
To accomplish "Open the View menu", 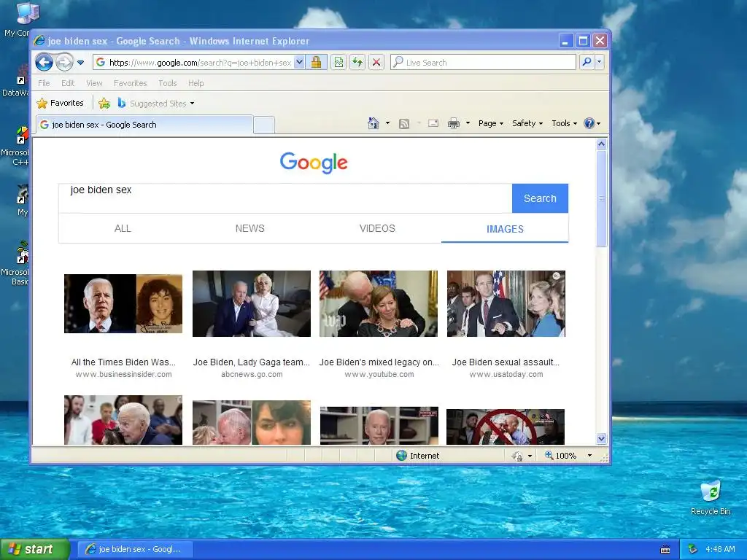I will [x=94, y=83].
